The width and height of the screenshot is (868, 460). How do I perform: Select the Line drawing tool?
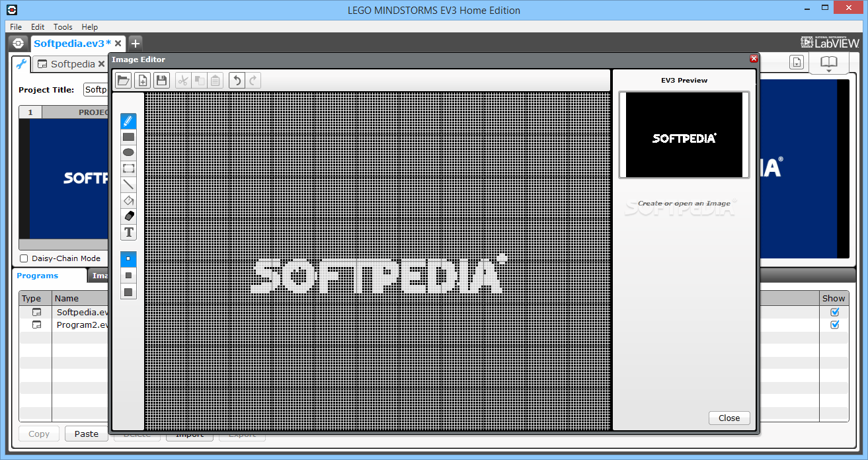point(128,184)
